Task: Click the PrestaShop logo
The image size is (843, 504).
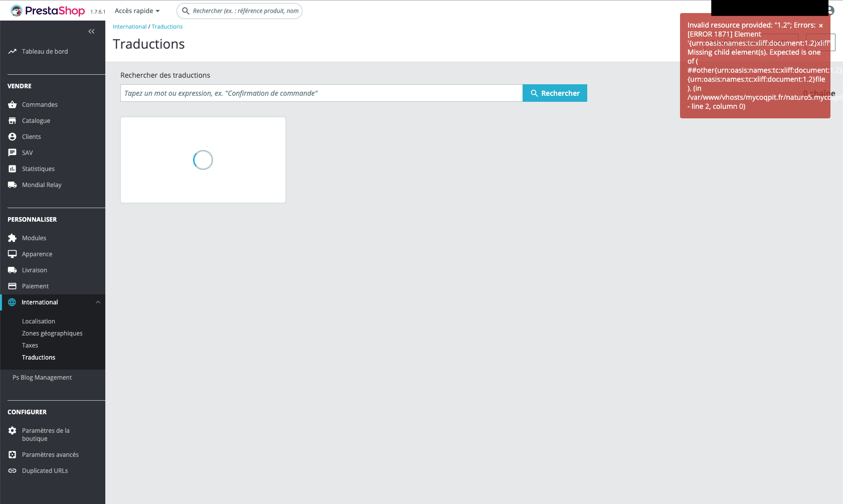Action: pyautogui.click(x=48, y=11)
